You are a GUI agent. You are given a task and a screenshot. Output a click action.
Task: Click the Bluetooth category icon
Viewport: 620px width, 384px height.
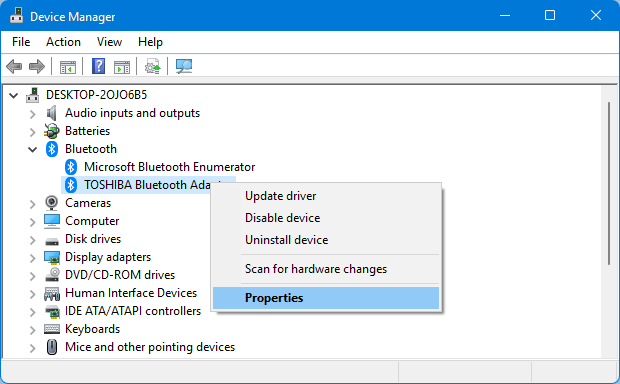tap(52, 149)
